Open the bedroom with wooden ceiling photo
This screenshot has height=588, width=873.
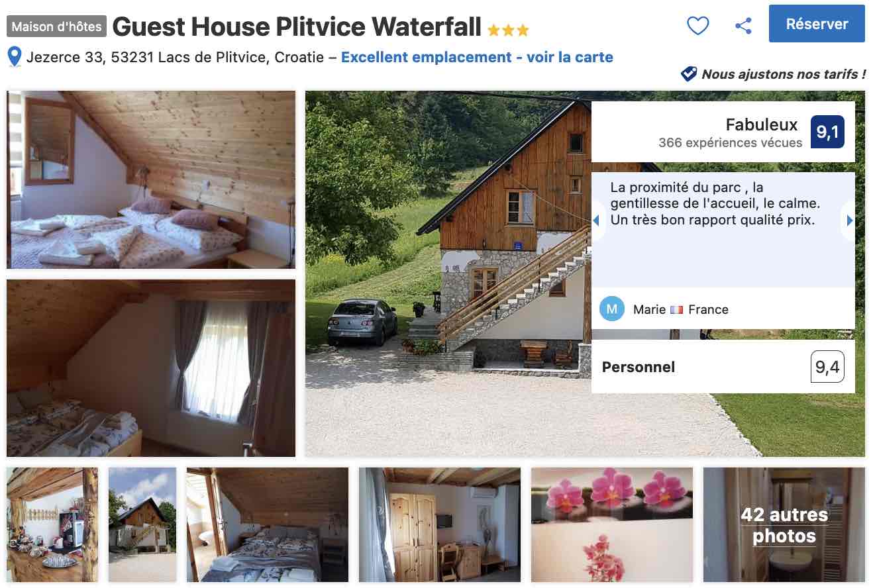(151, 179)
